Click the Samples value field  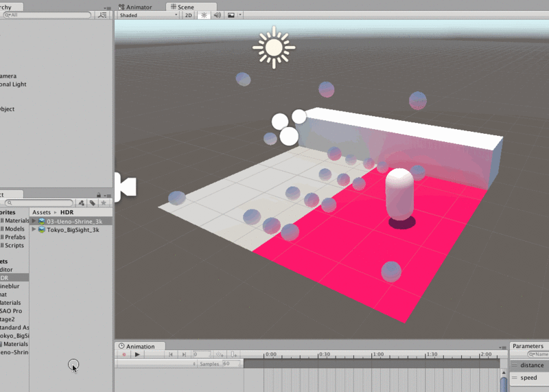click(x=231, y=364)
